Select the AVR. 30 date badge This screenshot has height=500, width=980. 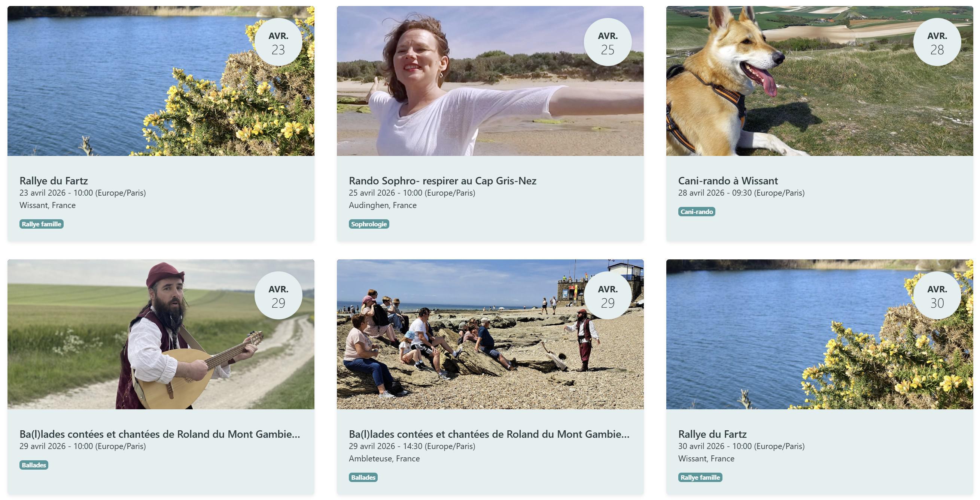point(937,295)
